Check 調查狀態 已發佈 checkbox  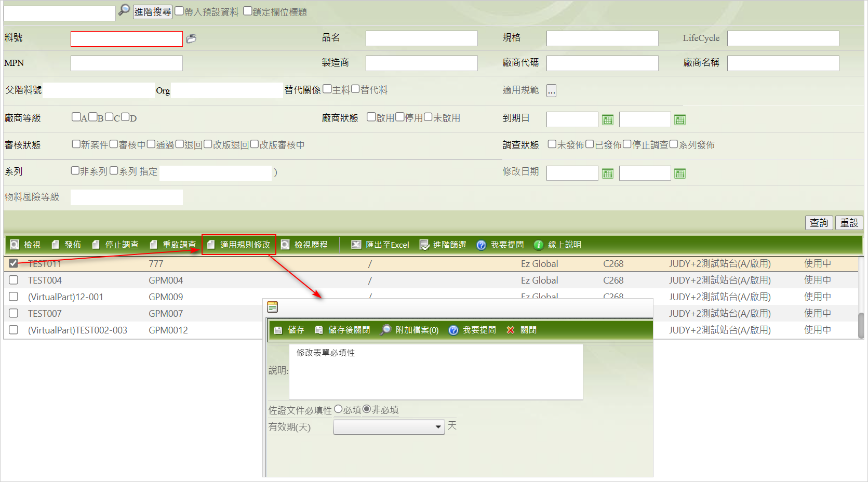(590, 144)
